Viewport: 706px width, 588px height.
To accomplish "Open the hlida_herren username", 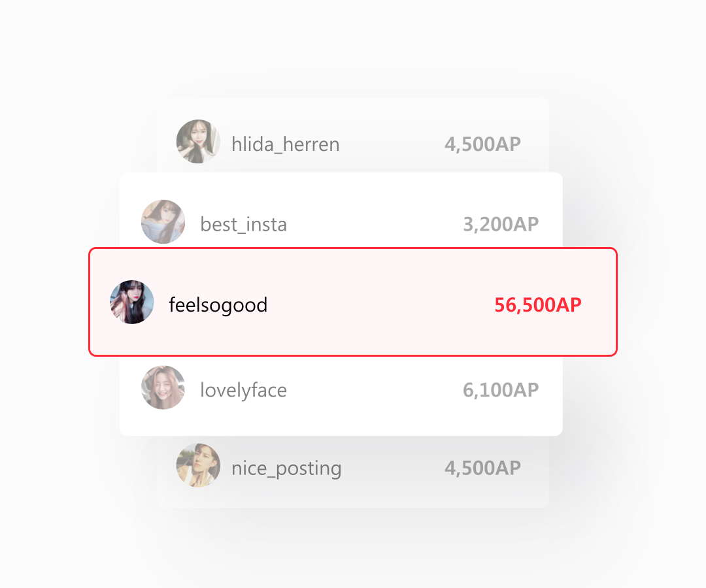I will tap(286, 144).
